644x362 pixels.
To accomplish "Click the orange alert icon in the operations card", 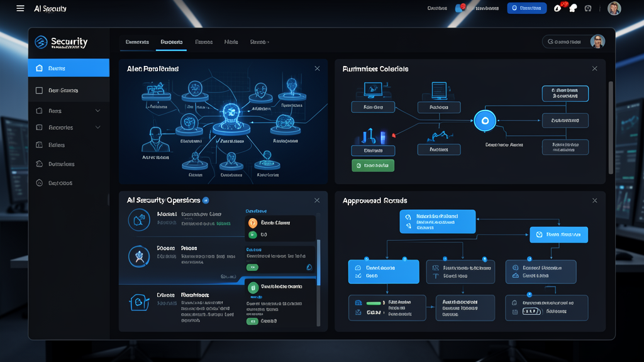I will click(253, 222).
